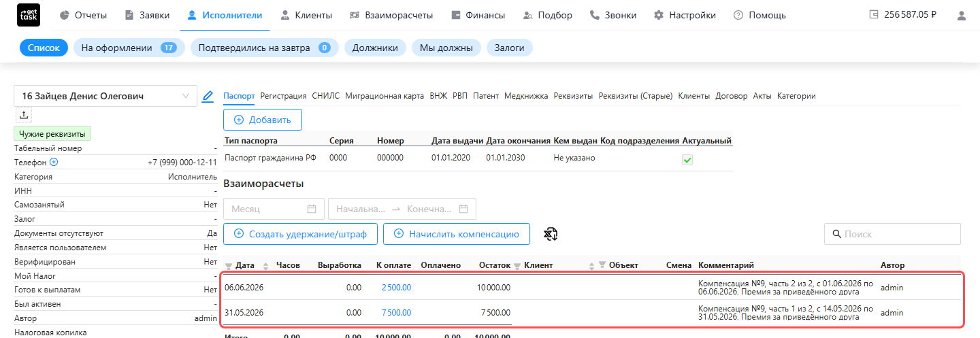Image resolution: width=980 pixels, height=338 pixels.
Task: Switch to the Паспорт tab
Action: point(239,96)
